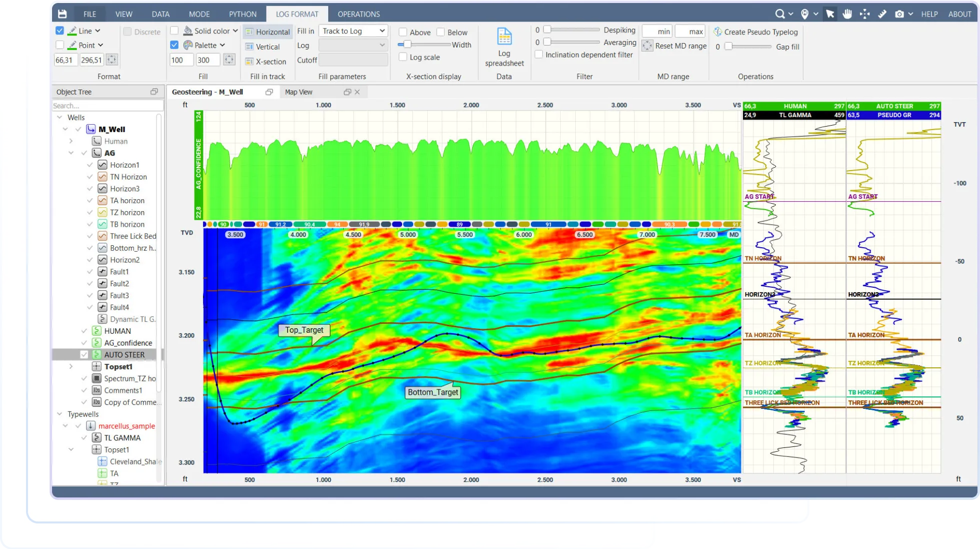Select the pan hand tool
Image resolution: width=980 pixels, height=549 pixels.
click(847, 14)
